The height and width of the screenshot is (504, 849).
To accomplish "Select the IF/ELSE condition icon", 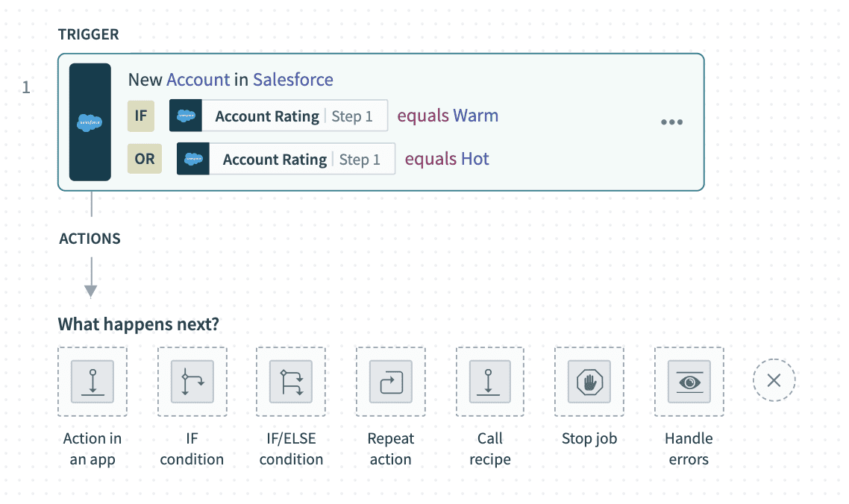I will (x=291, y=382).
